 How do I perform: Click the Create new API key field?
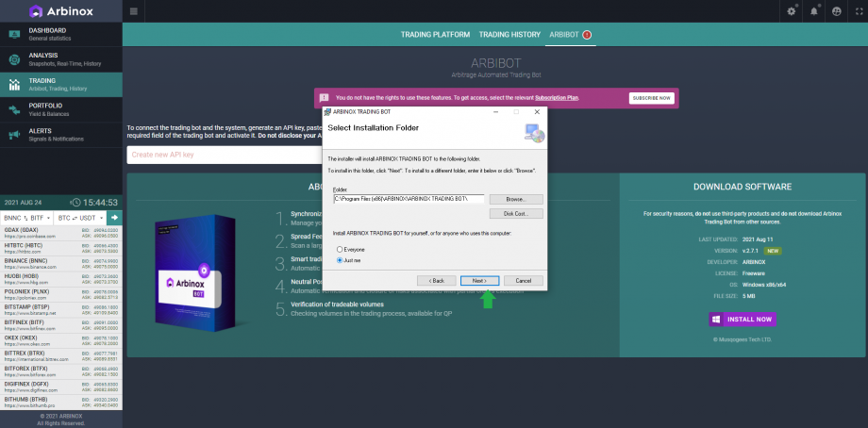(x=225, y=155)
